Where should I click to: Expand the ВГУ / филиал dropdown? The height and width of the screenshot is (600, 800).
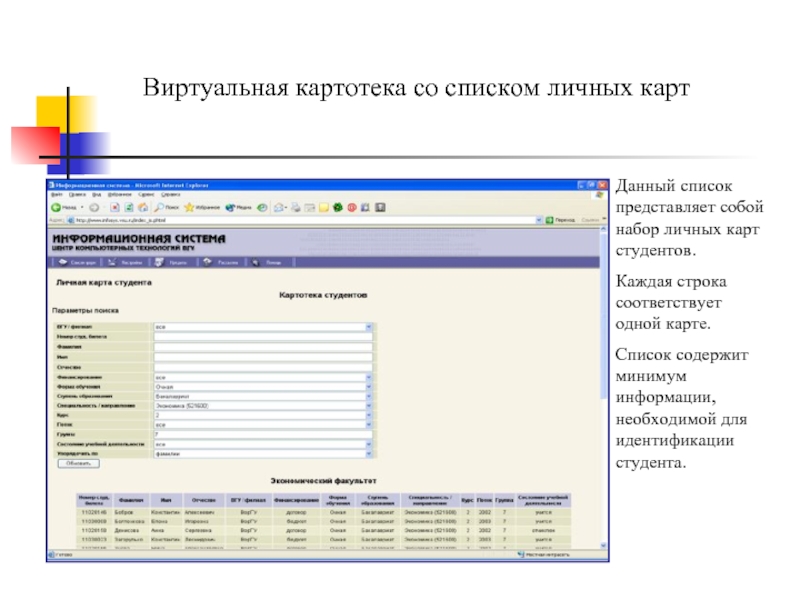[x=368, y=327]
